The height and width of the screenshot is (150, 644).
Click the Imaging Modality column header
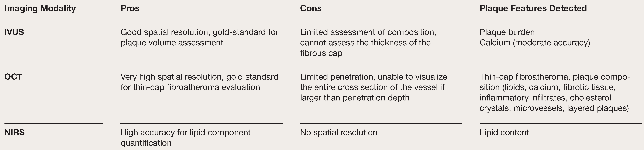tap(40, 9)
